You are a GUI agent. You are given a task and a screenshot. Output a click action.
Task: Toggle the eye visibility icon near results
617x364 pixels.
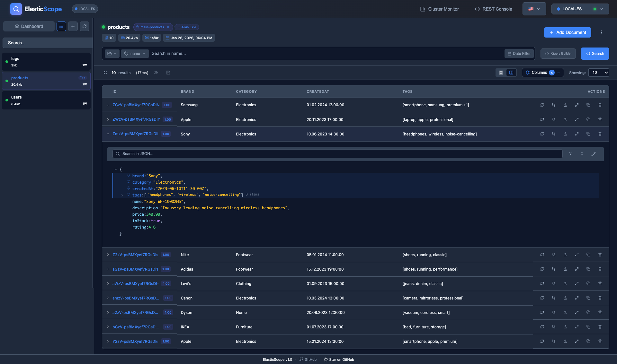coord(156,73)
